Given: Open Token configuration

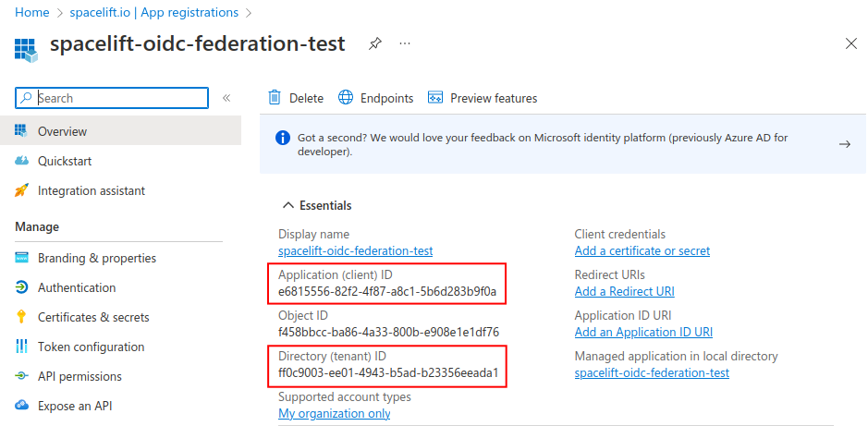Looking at the screenshot, I should (91, 347).
